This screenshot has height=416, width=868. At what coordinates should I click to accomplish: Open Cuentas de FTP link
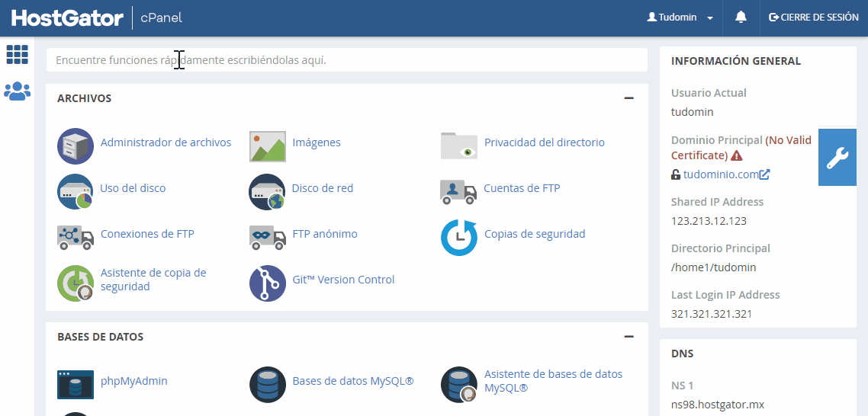[522, 188]
